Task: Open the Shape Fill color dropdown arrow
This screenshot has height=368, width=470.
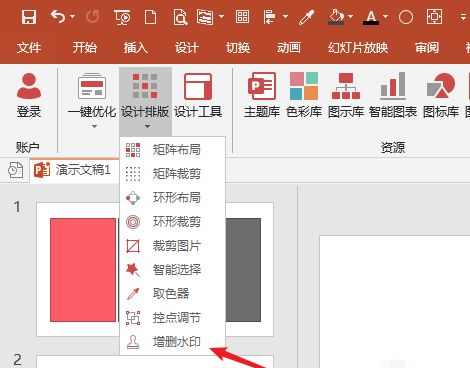Action: [x=350, y=16]
